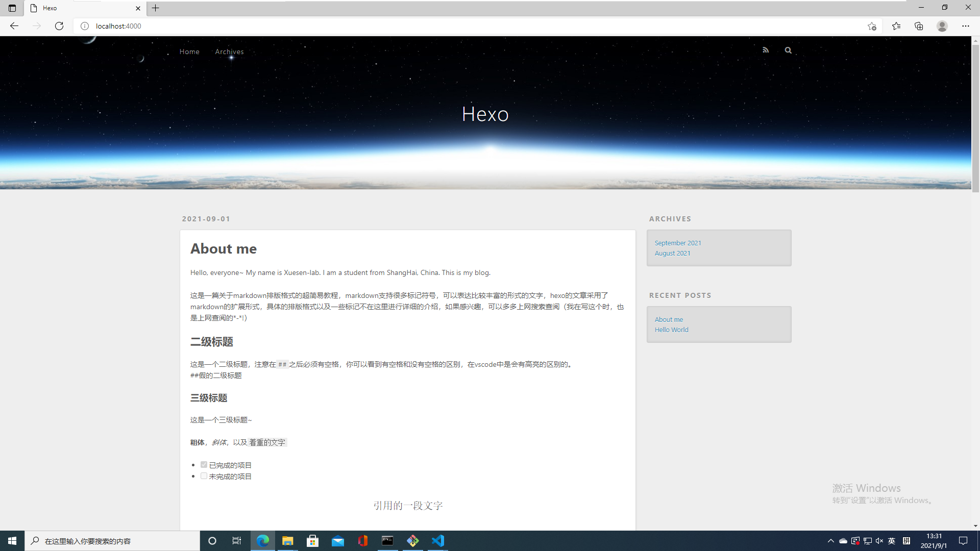
Task: Close the Hexo tab
Action: point(138,8)
